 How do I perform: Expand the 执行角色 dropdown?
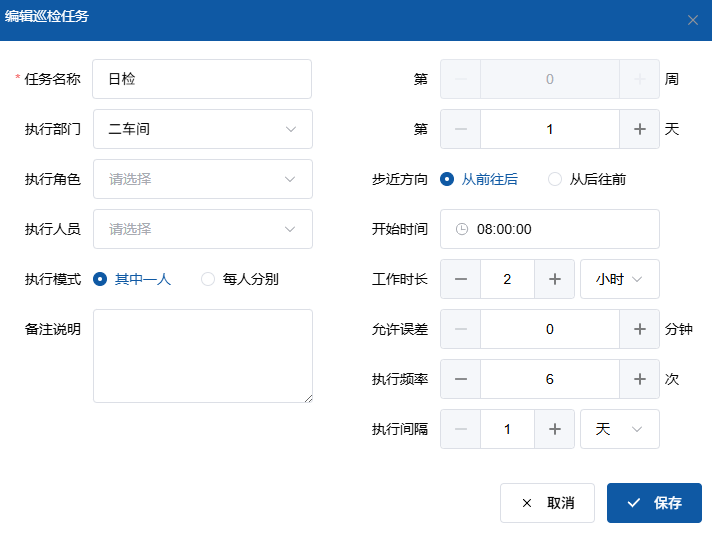pyautogui.click(x=203, y=179)
